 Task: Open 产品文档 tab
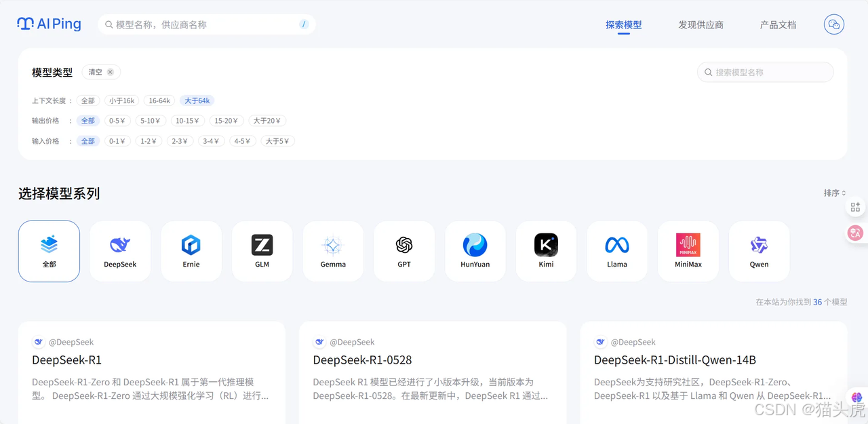778,24
